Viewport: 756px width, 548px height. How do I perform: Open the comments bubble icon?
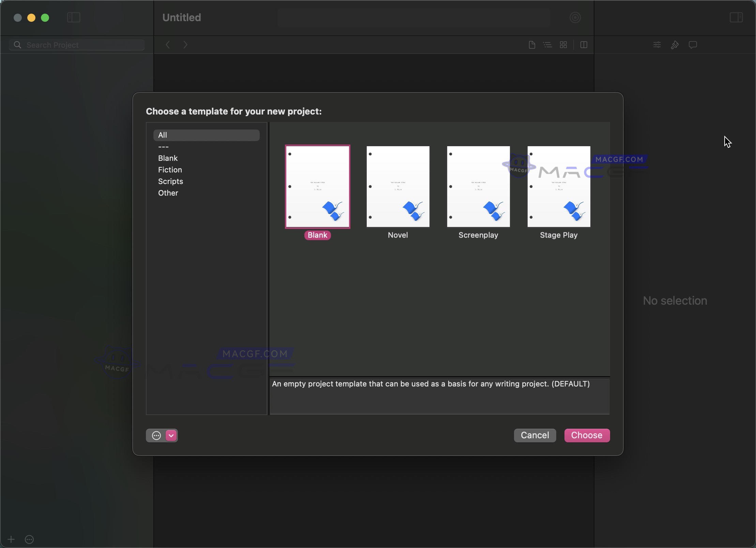693,45
